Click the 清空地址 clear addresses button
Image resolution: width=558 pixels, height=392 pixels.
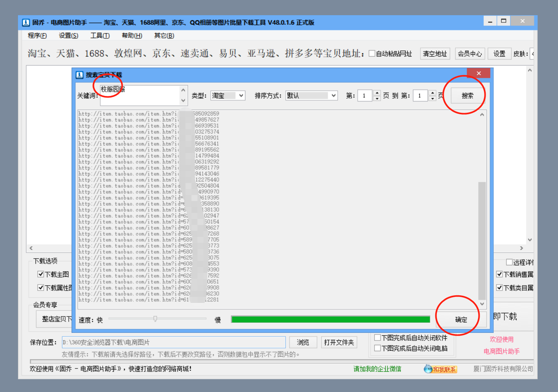tap(435, 53)
